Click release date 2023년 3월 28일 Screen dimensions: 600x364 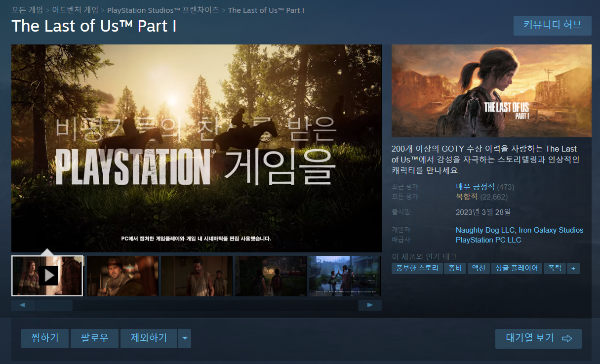483,212
